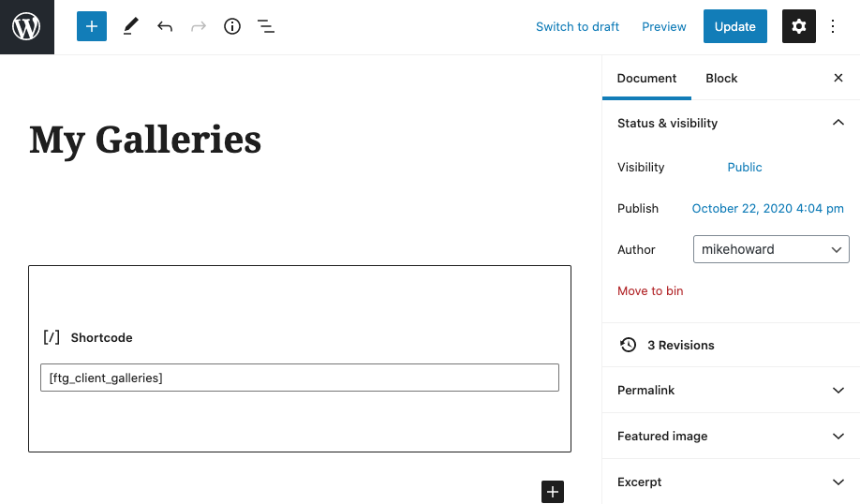Undo the last change

[x=165, y=26]
